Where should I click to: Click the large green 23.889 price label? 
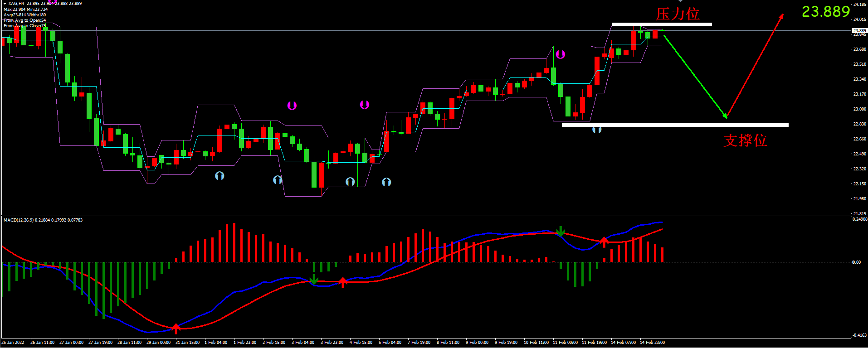coord(825,12)
